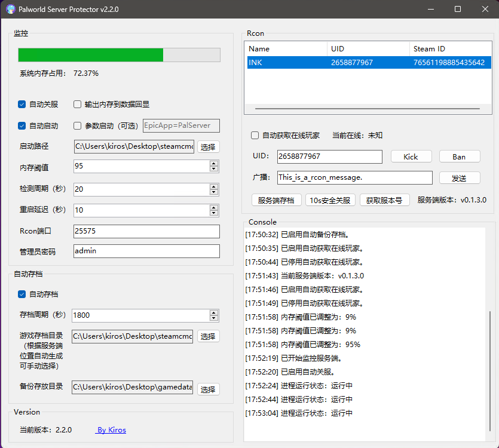This screenshot has width=499, height=448.
Task: Click the 当前在线: 未知 status text
Action: [x=357, y=136]
